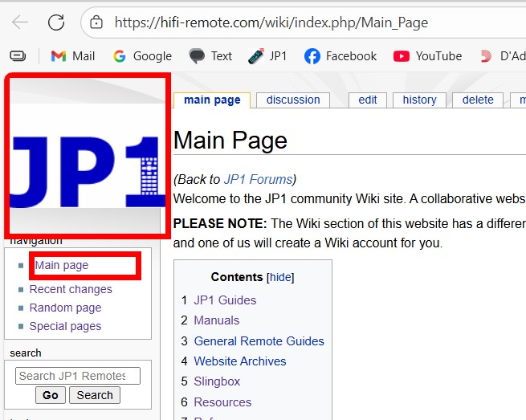
Task: Open Recent changes in navigation
Action: 71,289
